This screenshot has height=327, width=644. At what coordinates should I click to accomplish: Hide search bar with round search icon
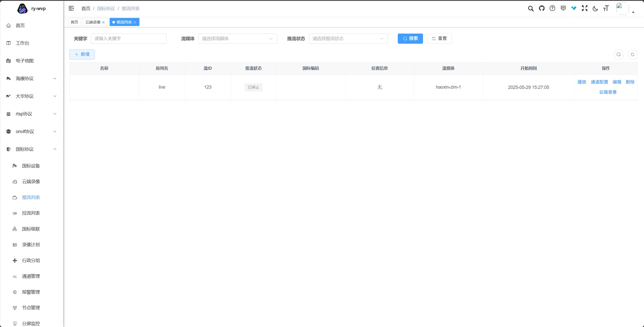pos(618,55)
